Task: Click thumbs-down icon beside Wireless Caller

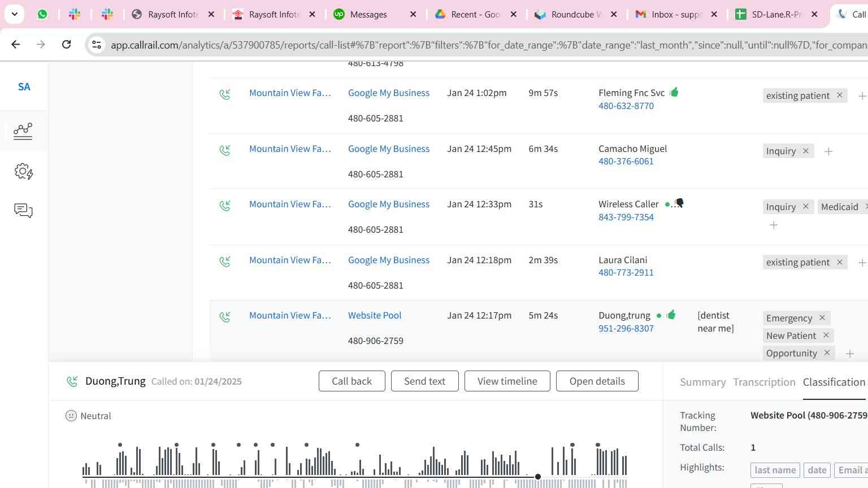Action: point(679,203)
